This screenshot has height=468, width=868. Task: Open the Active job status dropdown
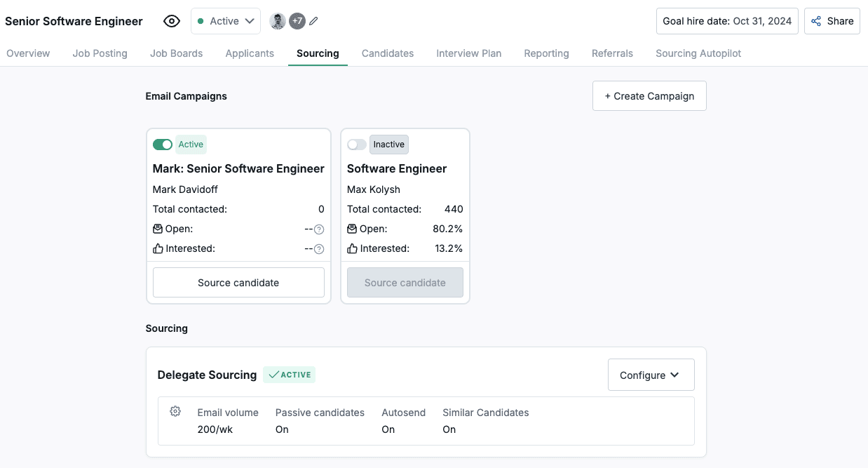(225, 21)
